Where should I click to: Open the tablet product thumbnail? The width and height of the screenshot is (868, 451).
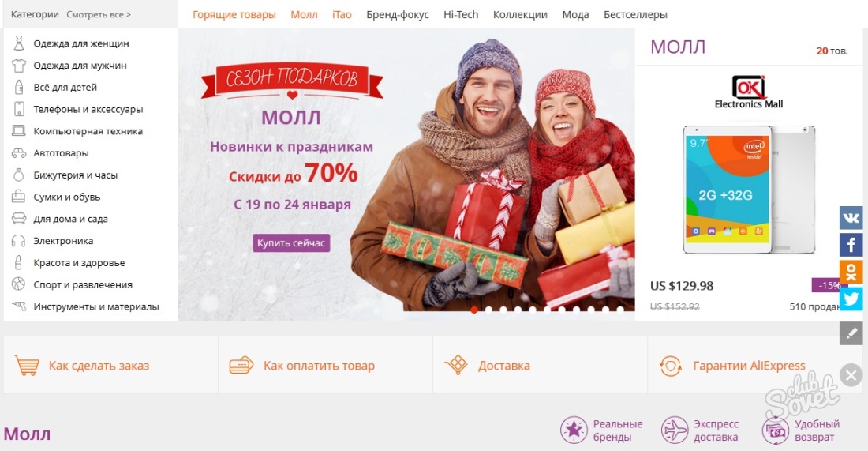(x=748, y=190)
